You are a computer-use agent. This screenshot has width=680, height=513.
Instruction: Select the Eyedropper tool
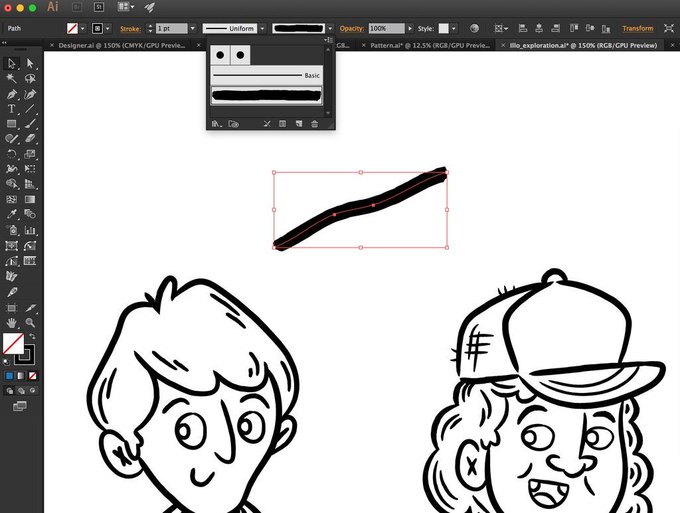click(11, 214)
